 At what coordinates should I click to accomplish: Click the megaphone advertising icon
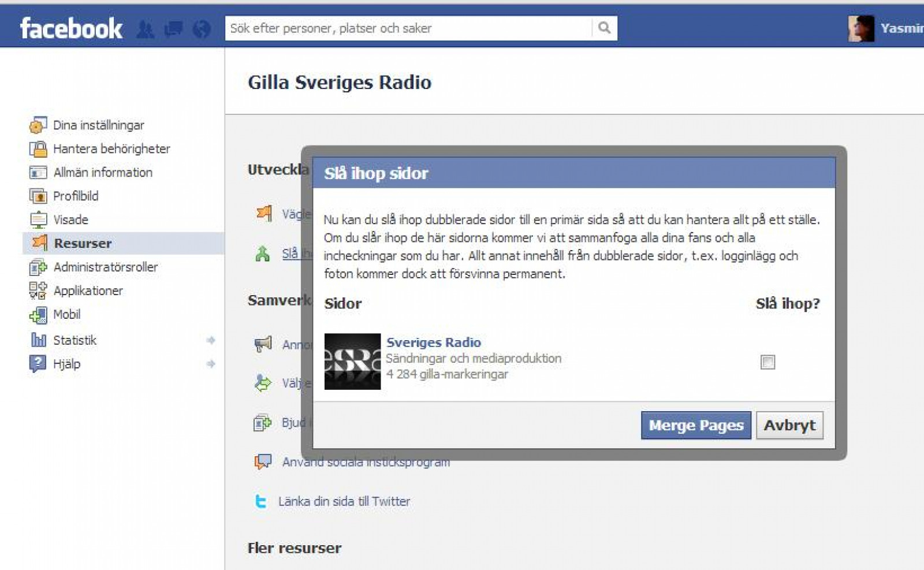pyautogui.click(x=263, y=344)
